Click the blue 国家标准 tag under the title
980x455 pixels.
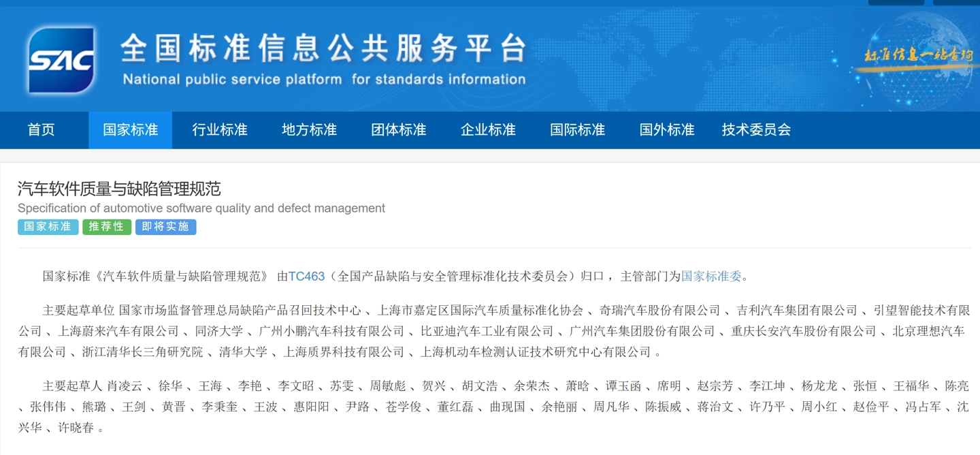tap(48, 227)
